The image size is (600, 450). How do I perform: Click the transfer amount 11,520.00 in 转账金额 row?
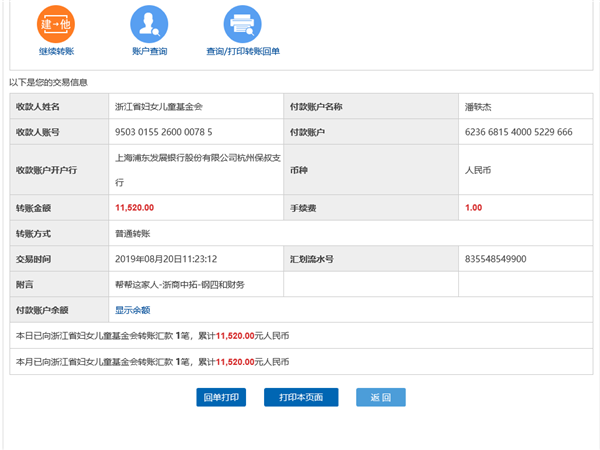tap(135, 207)
